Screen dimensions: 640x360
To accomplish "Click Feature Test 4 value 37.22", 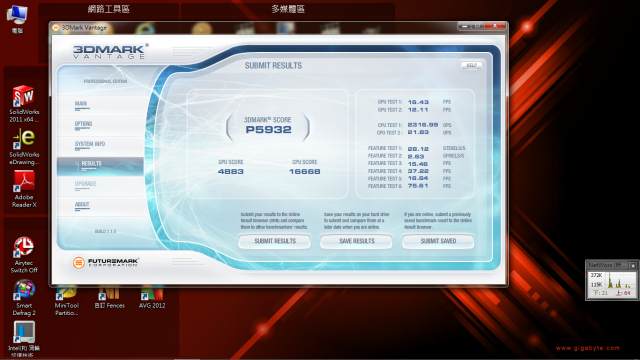I will pyautogui.click(x=418, y=171).
